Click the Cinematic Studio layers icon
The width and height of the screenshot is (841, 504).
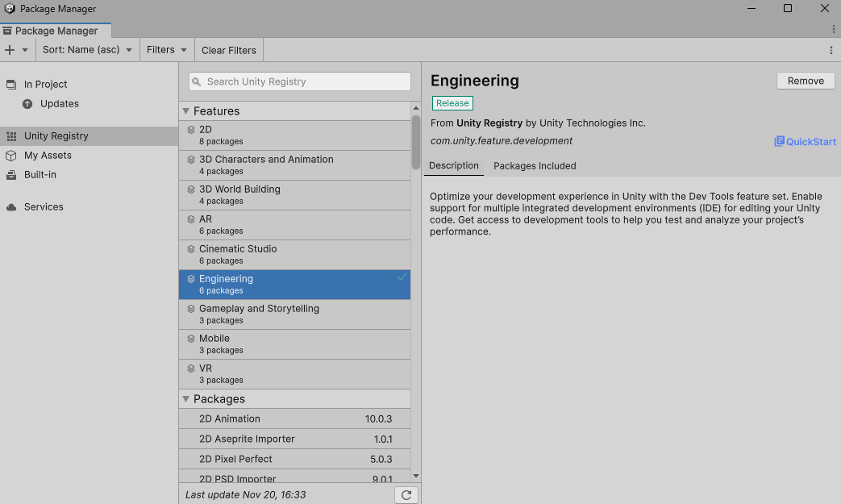pyautogui.click(x=191, y=249)
